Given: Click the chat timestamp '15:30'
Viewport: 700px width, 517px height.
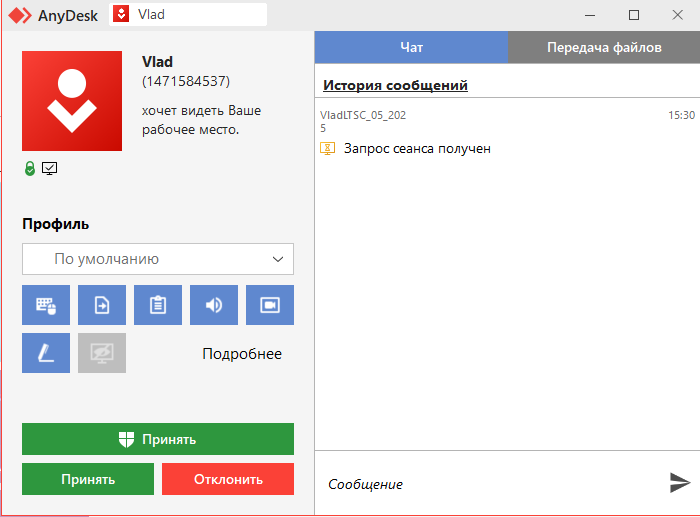Looking at the screenshot, I should point(681,115).
